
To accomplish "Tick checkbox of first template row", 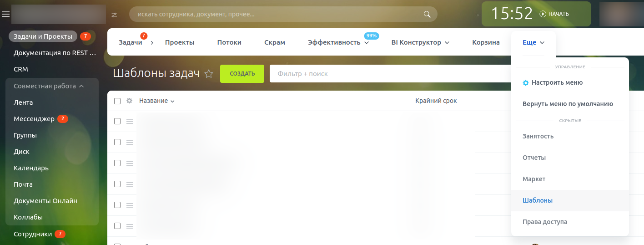I will 117,121.
